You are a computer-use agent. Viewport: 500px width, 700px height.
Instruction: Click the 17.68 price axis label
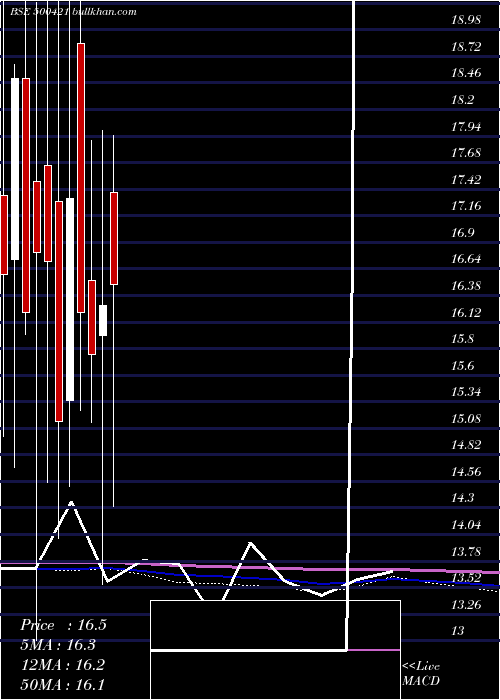tap(466, 153)
